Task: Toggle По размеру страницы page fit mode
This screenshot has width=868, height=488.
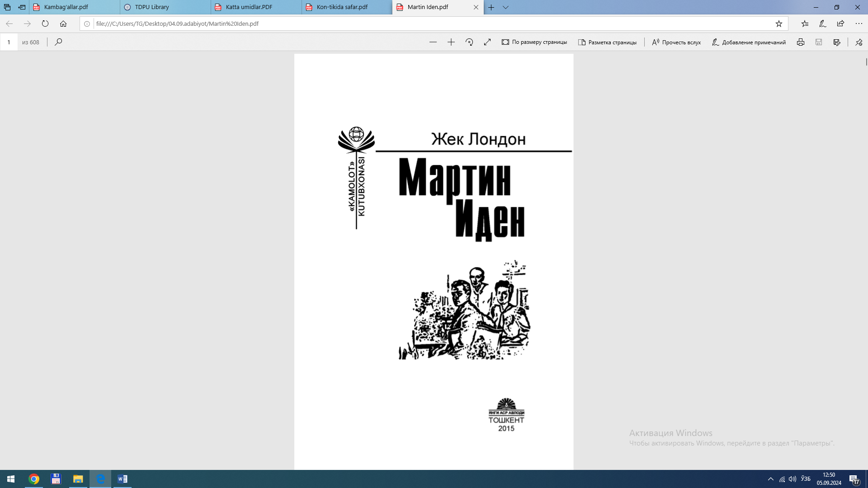Action: [534, 42]
